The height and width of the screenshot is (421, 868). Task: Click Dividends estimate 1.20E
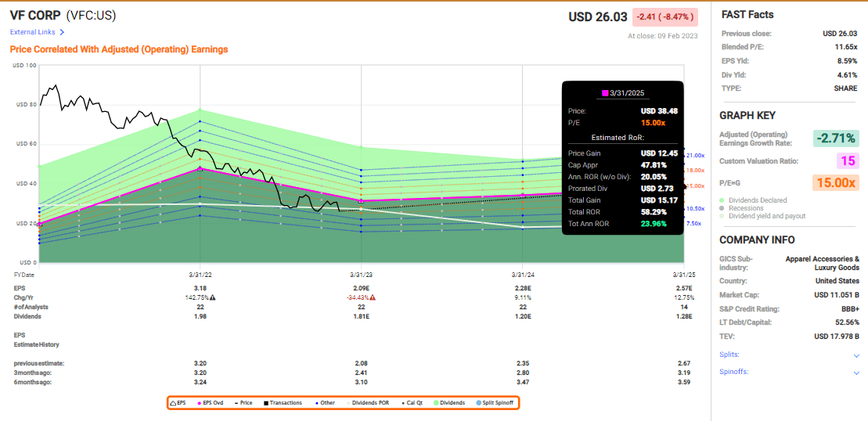[523, 316]
